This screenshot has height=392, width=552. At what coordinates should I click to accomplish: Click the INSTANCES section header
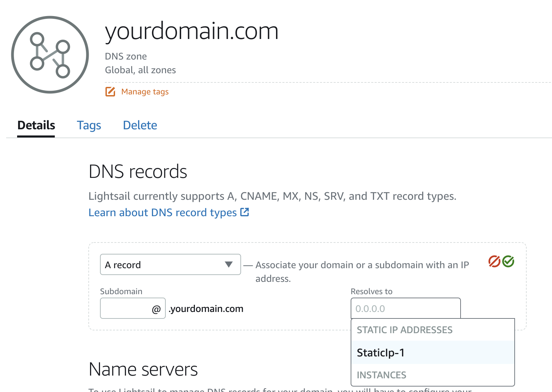381,375
